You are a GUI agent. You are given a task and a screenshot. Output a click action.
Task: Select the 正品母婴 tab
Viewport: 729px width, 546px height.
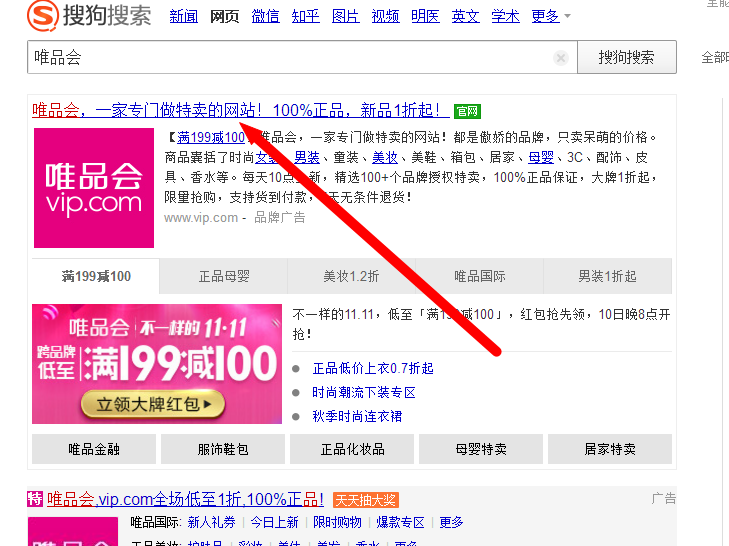(x=224, y=276)
